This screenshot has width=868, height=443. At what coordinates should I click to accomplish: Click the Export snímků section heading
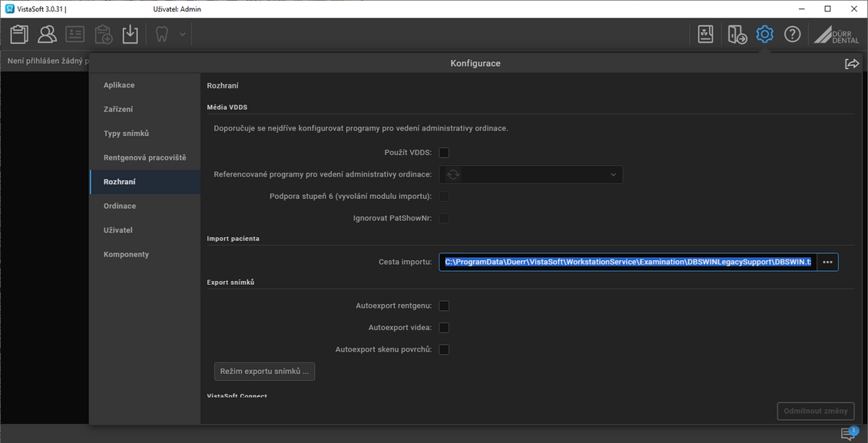click(x=230, y=283)
